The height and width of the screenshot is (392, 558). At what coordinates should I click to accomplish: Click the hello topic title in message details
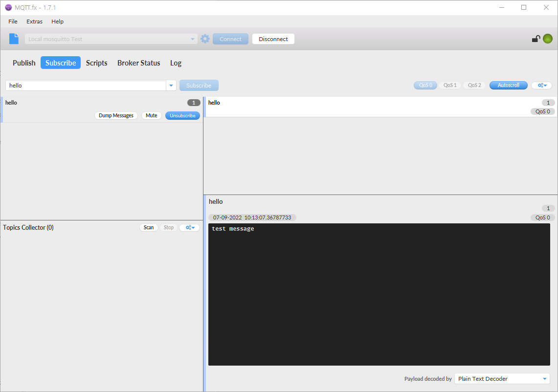click(x=216, y=202)
